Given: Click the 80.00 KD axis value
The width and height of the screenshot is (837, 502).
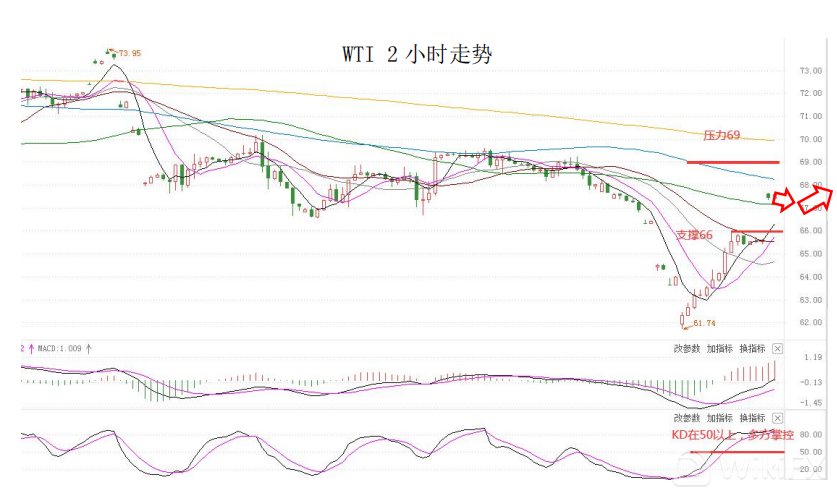Looking at the screenshot, I should click(x=811, y=435).
